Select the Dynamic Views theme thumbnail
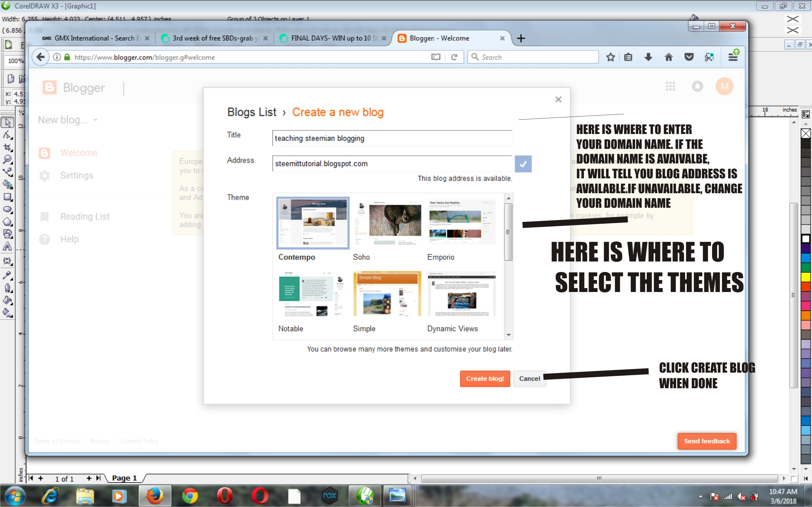Viewport: 812px width, 507px height. (462, 294)
